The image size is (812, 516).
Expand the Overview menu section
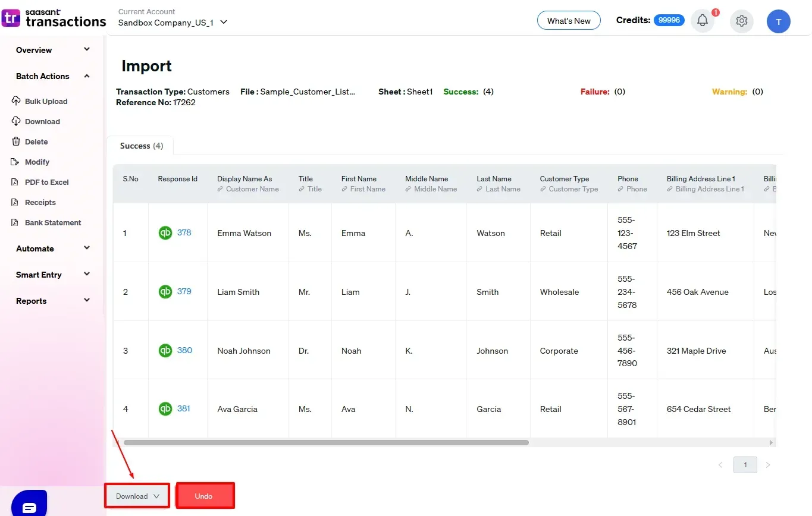click(x=53, y=50)
